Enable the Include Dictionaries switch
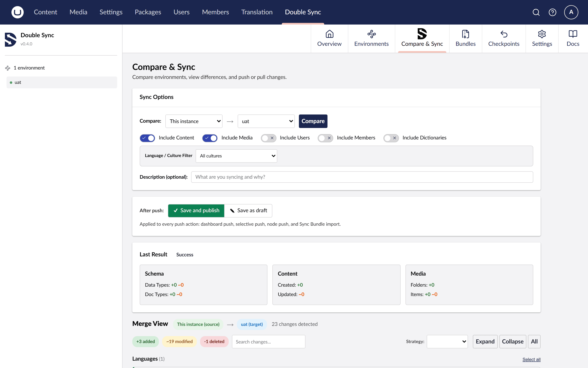 391,138
